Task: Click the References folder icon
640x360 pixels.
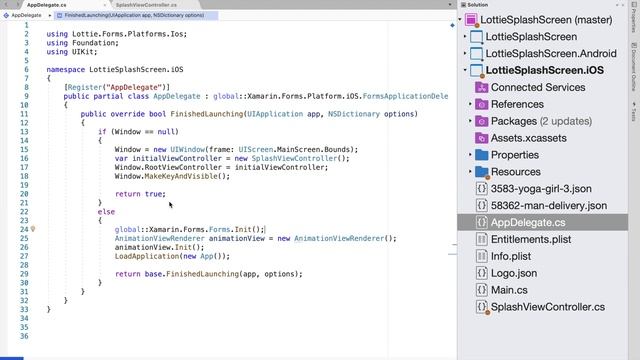Action: 482,104
